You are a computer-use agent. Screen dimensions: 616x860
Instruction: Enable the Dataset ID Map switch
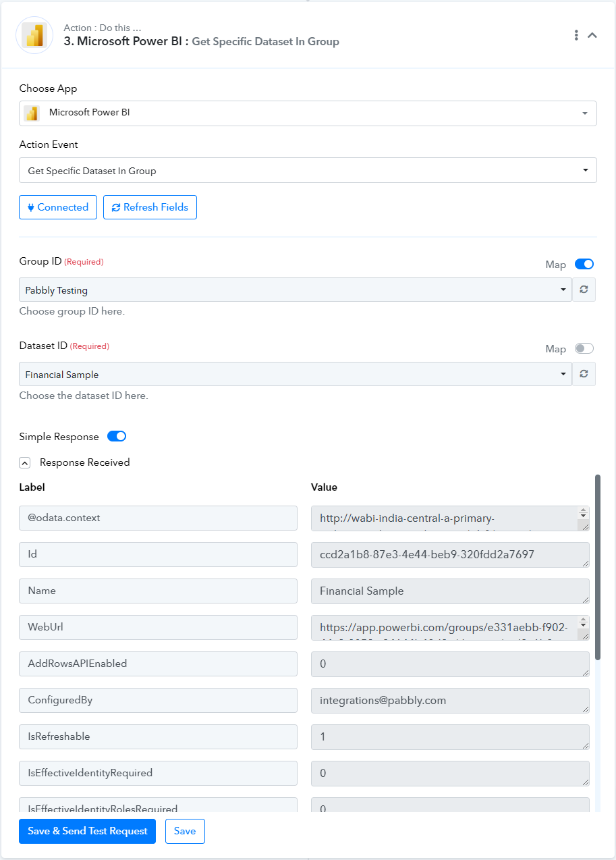coord(584,348)
